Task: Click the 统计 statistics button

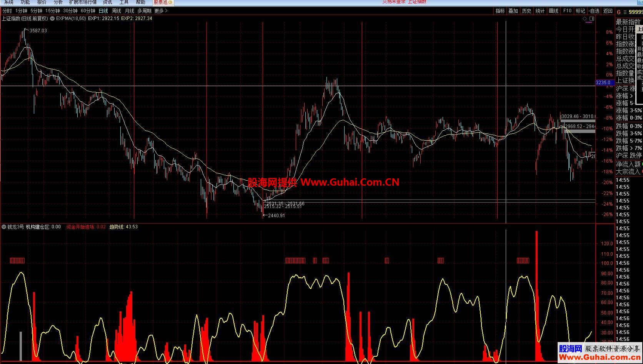Action: pos(540,11)
